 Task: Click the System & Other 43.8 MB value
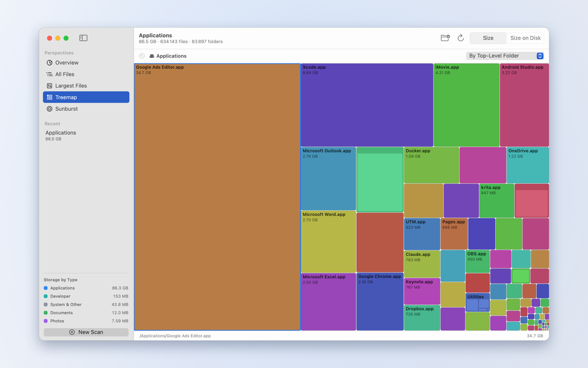point(120,305)
